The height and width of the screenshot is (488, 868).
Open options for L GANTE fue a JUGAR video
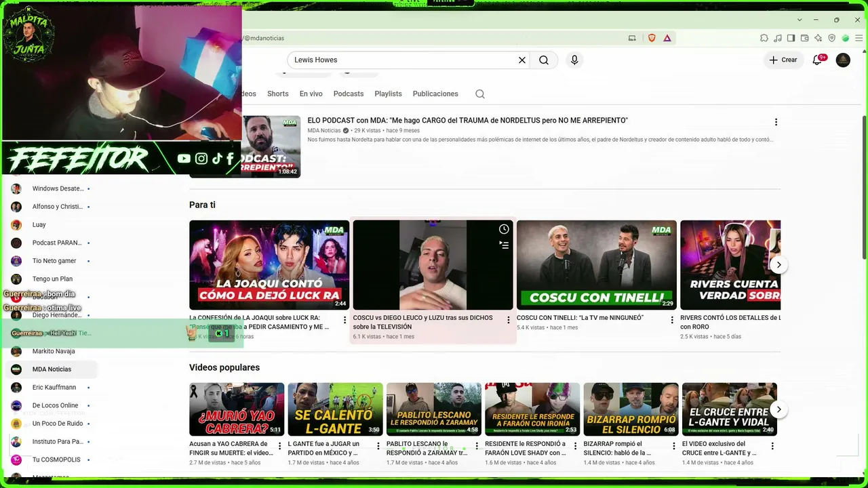point(378,446)
